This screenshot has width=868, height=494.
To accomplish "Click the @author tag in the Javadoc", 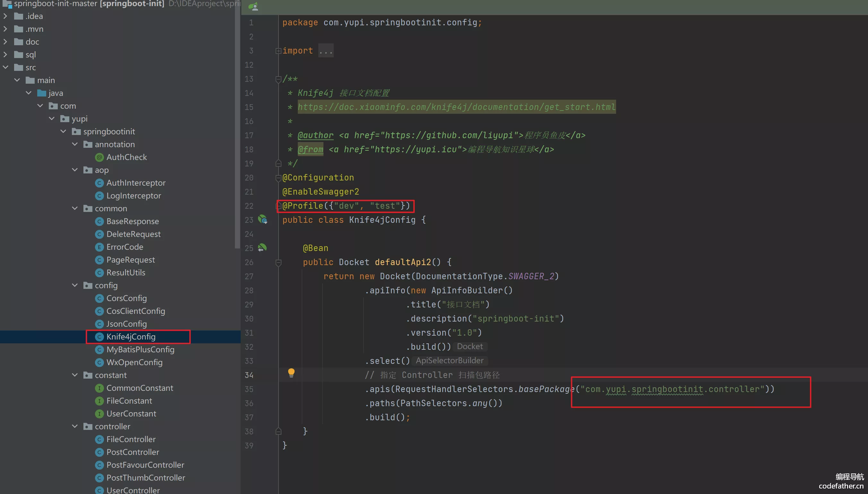I will click(x=315, y=135).
